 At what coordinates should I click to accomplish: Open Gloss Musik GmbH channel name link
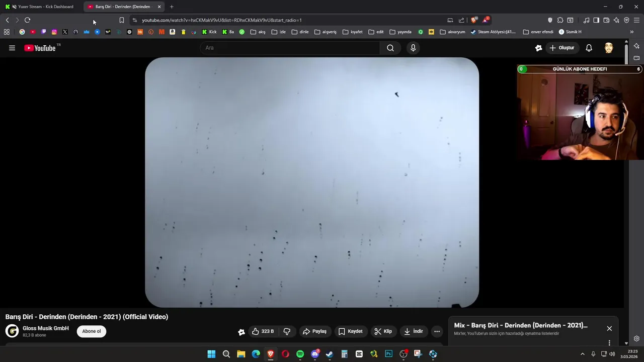[46, 328]
